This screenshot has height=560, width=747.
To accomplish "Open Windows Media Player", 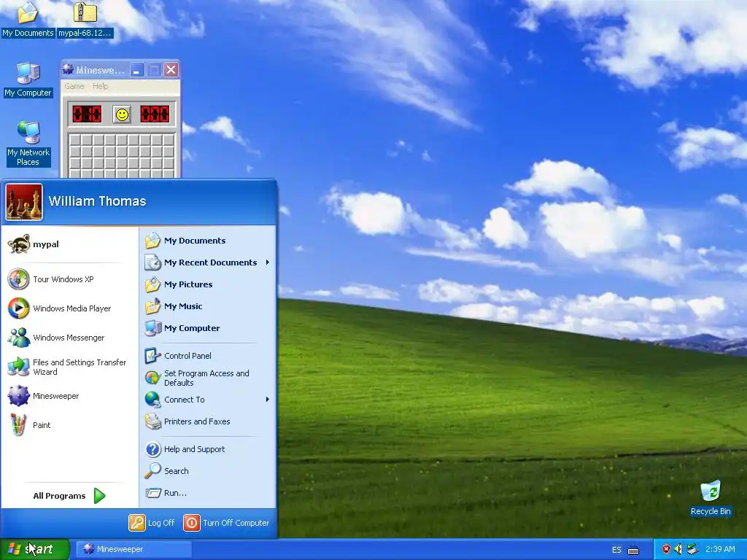I will tap(69, 308).
